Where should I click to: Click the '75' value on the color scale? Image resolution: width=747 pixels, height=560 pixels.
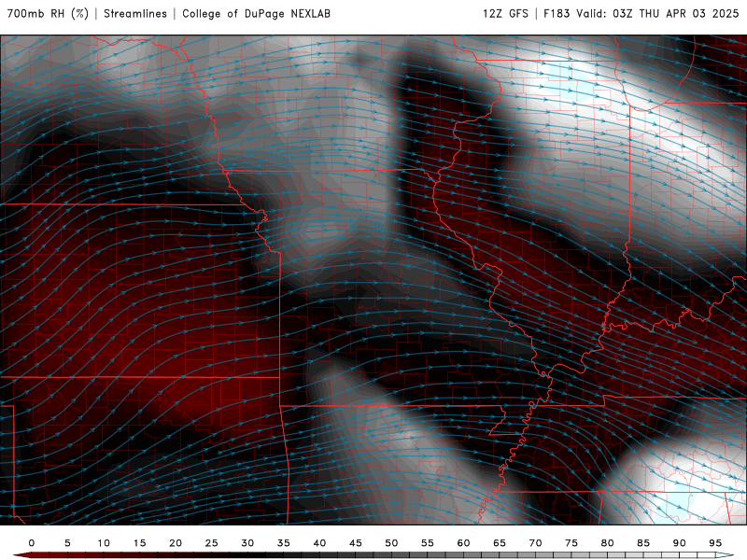(571, 543)
